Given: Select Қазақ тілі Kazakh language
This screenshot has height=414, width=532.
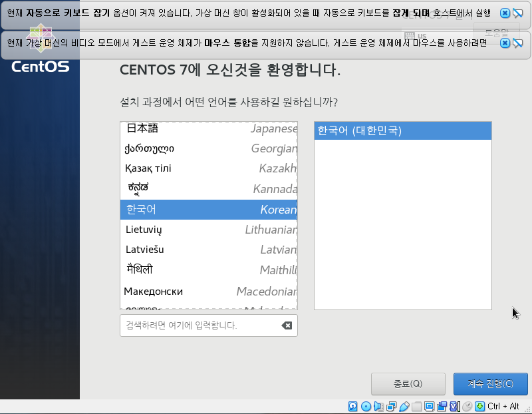Looking at the screenshot, I should (x=209, y=168).
